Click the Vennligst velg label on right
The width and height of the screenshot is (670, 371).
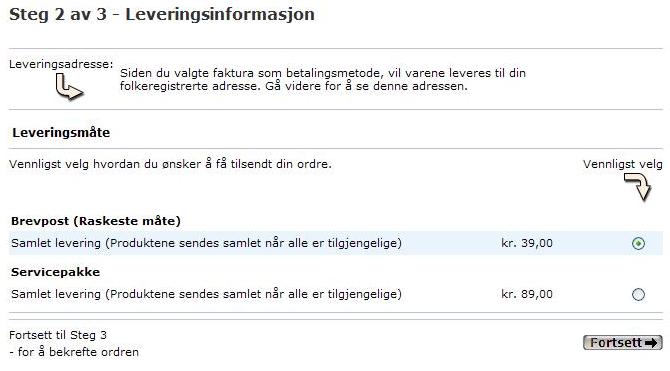[623, 164]
